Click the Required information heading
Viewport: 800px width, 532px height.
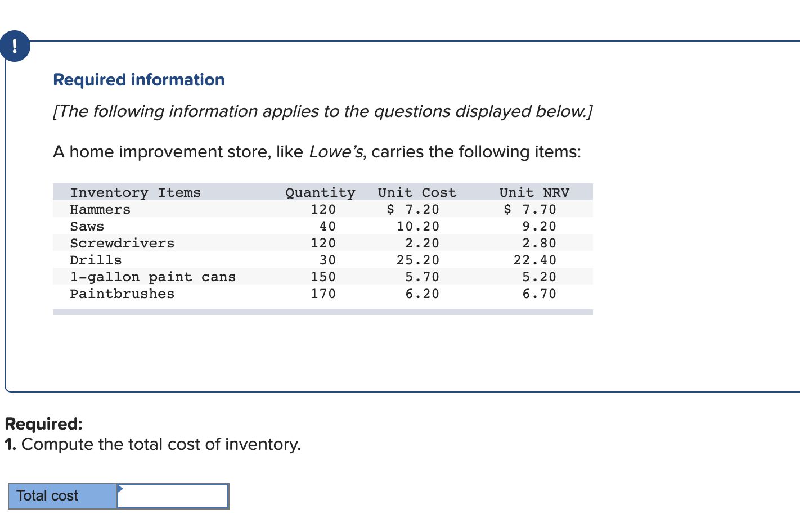pyautogui.click(x=139, y=80)
